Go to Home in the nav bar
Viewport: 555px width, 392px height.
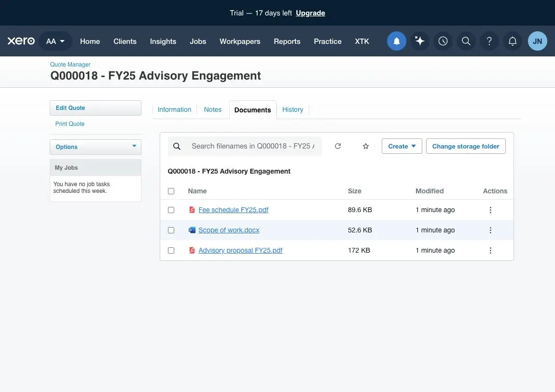(90, 41)
